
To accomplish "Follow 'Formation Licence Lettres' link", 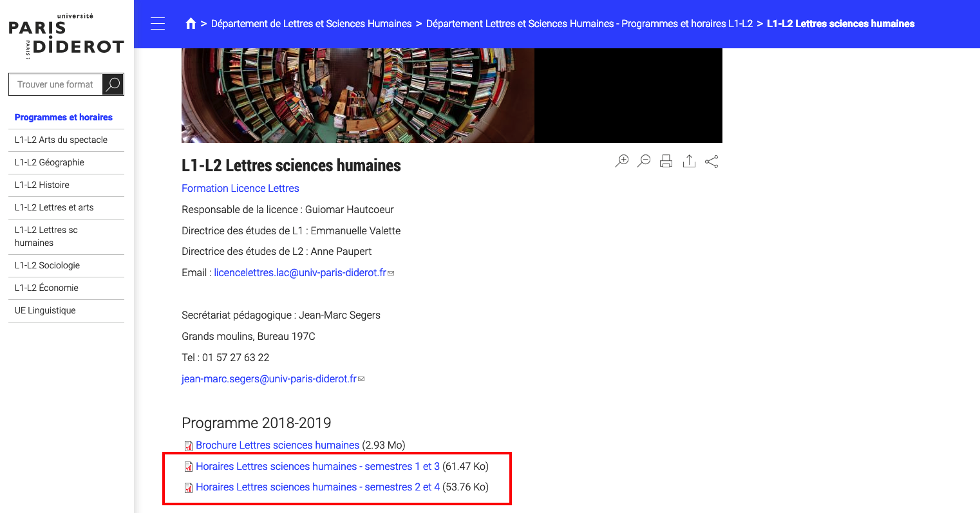I will [x=240, y=189].
